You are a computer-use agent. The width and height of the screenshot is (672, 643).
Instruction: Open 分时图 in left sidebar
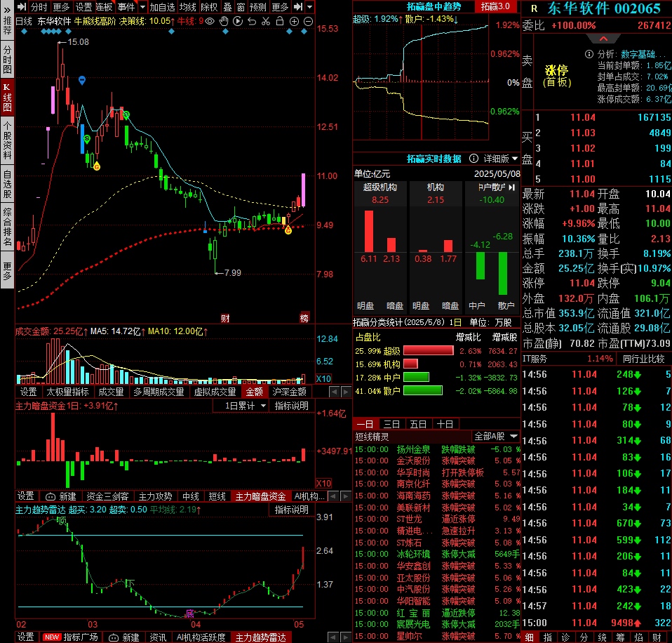click(x=7, y=59)
